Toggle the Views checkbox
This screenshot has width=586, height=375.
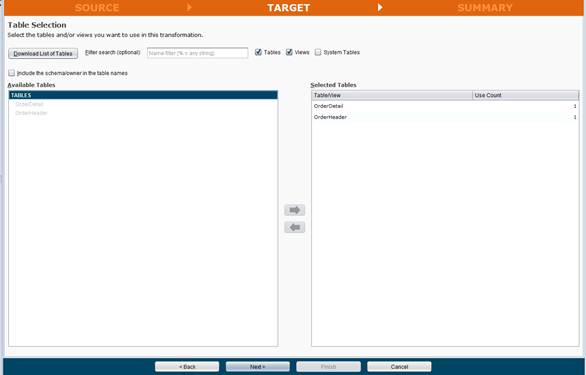coord(289,52)
